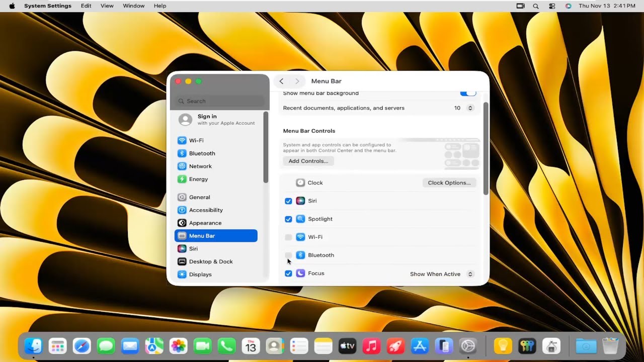This screenshot has width=644, height=362.
Task: Open Notes app in the Dock
Action: click(323, 346)
